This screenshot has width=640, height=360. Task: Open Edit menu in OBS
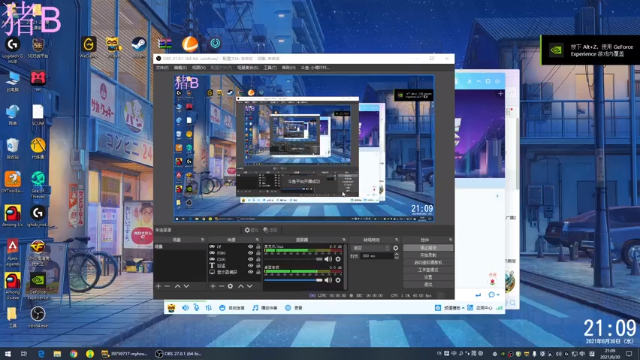click(180, 68)
